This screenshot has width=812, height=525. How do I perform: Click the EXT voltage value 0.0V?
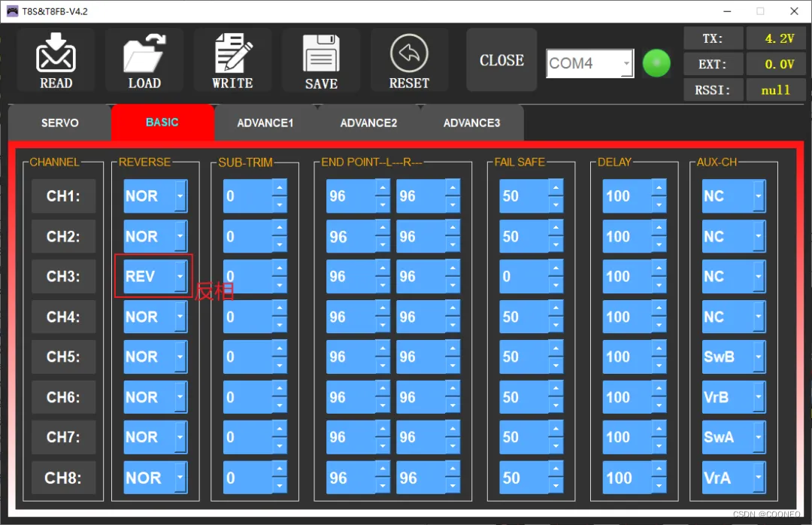[775, 64]
